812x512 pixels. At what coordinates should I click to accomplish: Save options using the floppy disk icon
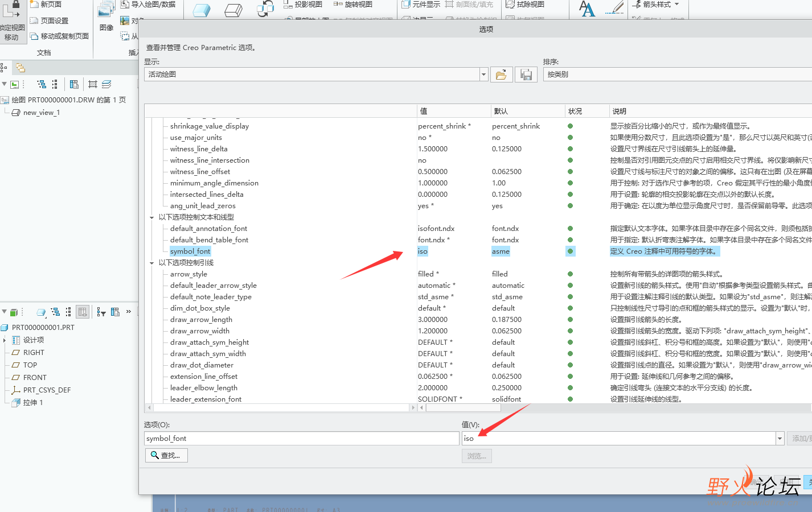[x=526, y=75]
